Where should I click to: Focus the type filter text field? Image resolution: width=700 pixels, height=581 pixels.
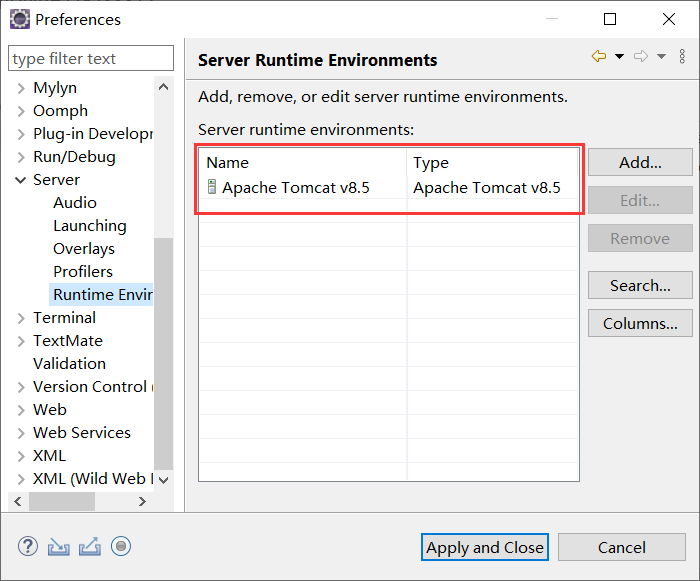(91, 58)
